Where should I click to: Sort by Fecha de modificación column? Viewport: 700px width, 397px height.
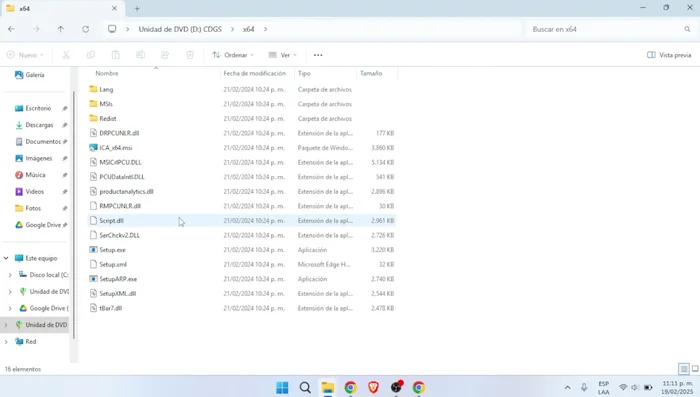pyautogui.click(x=254, y=73)
